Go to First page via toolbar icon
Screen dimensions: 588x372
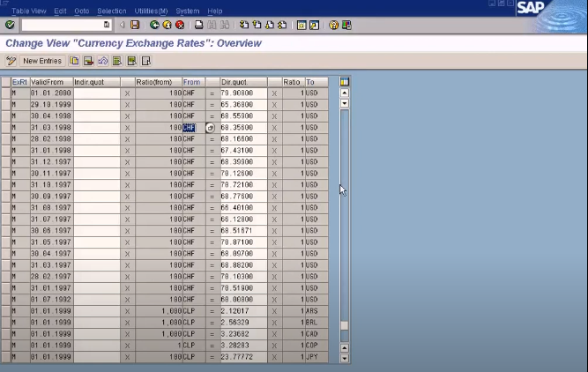[244, 25]
